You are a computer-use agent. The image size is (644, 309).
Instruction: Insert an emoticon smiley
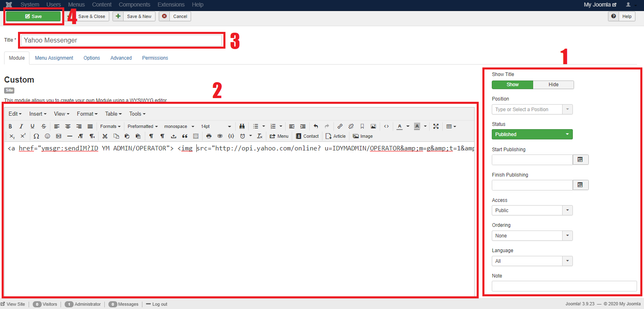click(x=47, y=136)
